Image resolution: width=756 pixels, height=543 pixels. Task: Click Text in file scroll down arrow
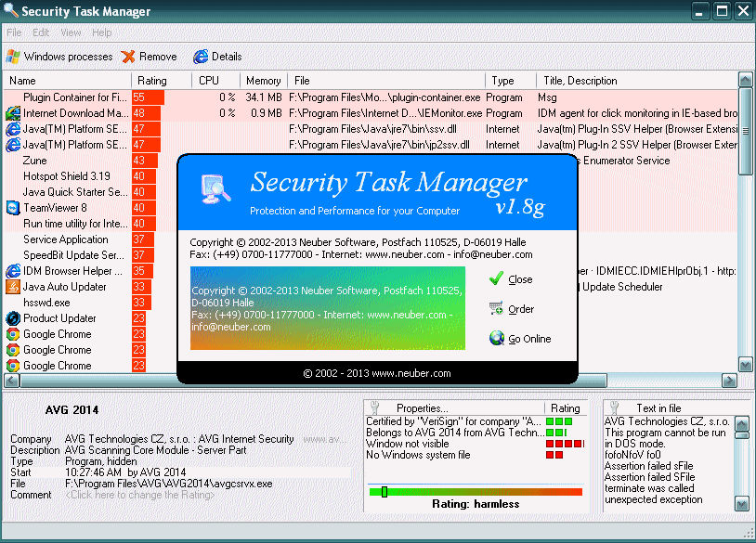741,504
